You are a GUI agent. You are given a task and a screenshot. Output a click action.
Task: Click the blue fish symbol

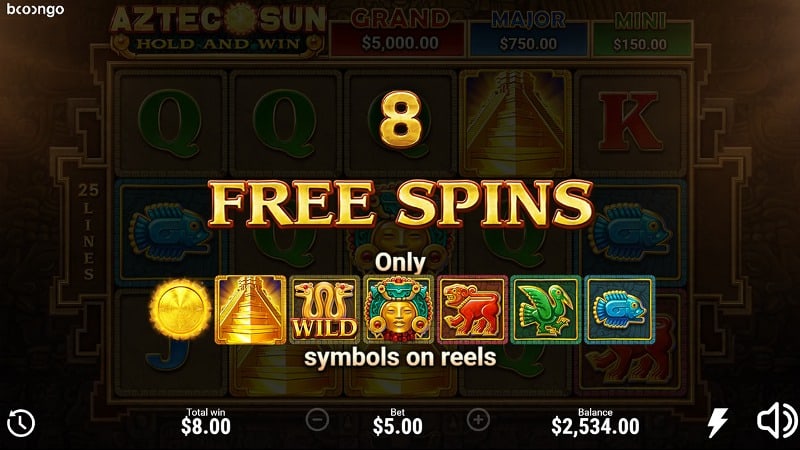click(619, 309)
